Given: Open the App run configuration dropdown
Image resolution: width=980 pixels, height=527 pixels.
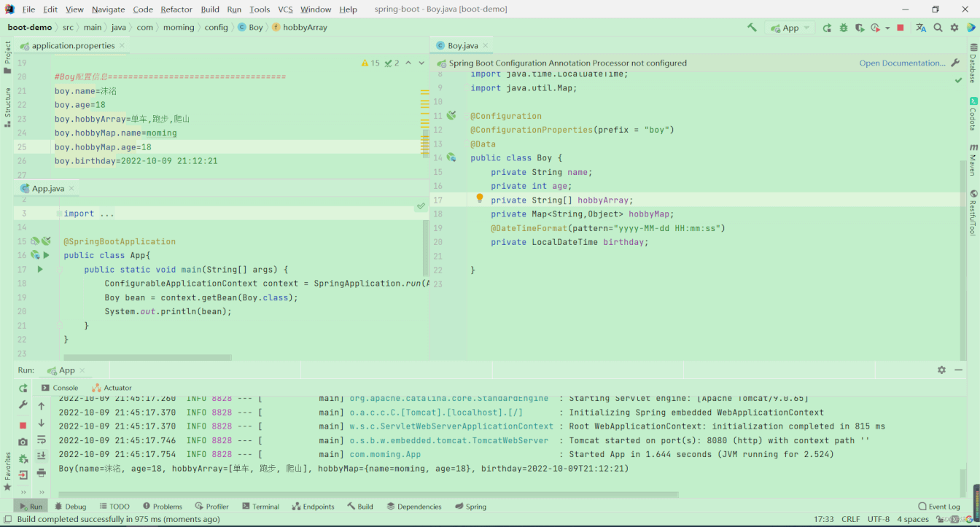Looking at the screenshot, I should (790, 28).
